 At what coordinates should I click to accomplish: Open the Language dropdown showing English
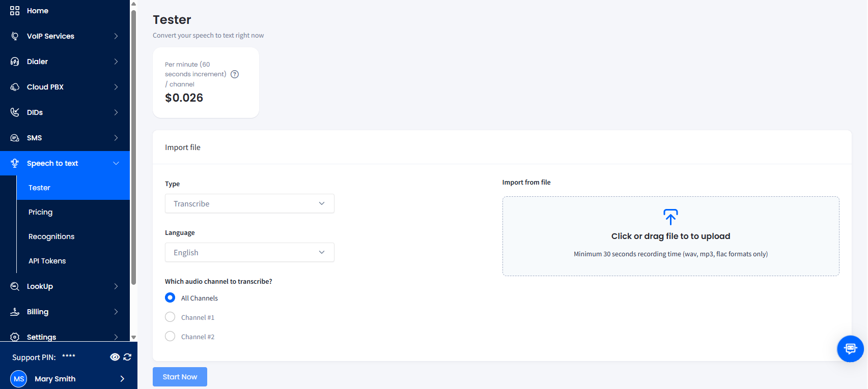pyautogui.click(x=249, y=252)
